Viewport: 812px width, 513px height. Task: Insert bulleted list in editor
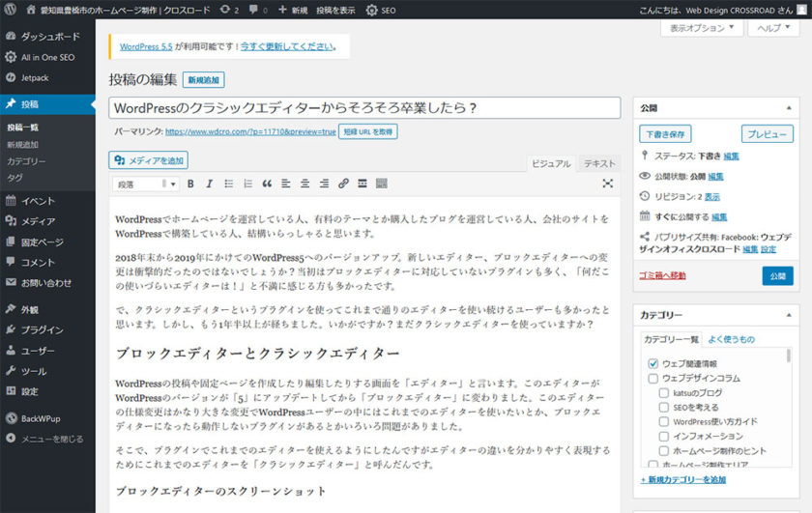pos(228,184)
